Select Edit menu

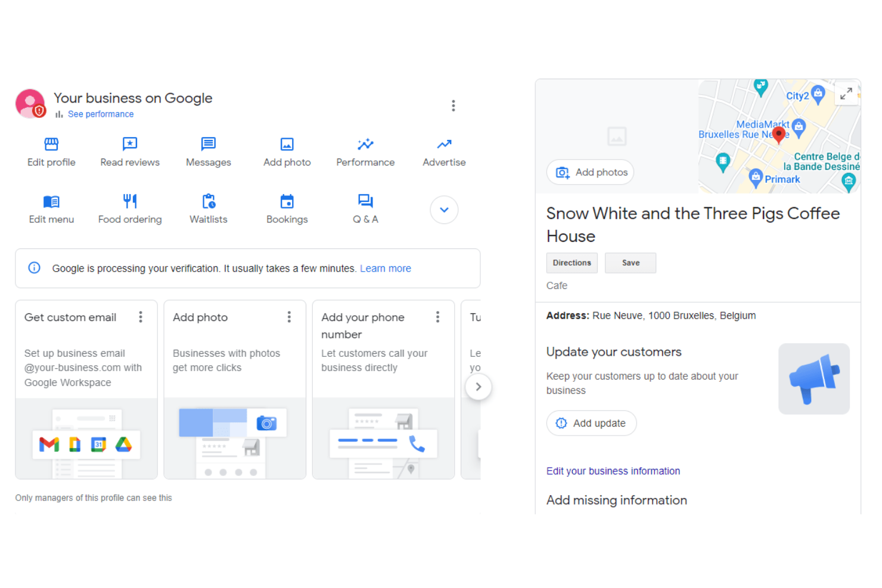51,209
